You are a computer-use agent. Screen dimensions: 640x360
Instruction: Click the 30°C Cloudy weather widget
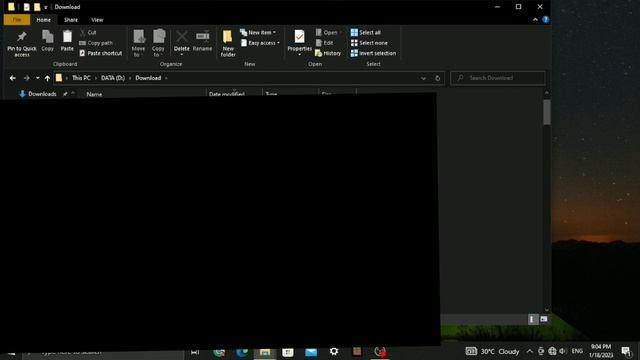pyautogui.click(x=493, y=351)
